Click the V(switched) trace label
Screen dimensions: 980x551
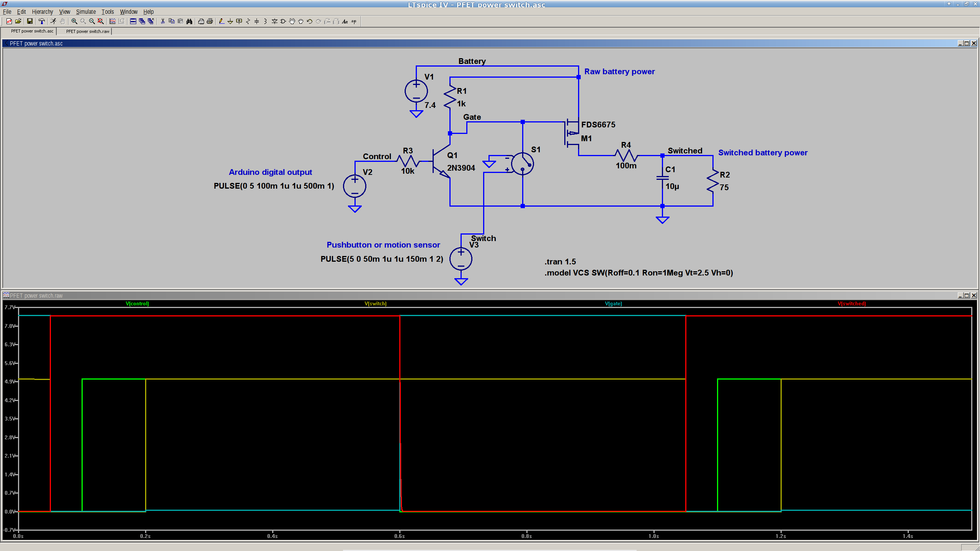pyautogui.click(x=851, y=303)
